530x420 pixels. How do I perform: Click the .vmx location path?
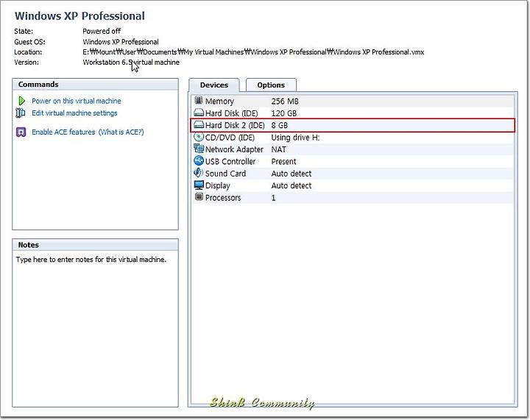(x=253, y=52)
